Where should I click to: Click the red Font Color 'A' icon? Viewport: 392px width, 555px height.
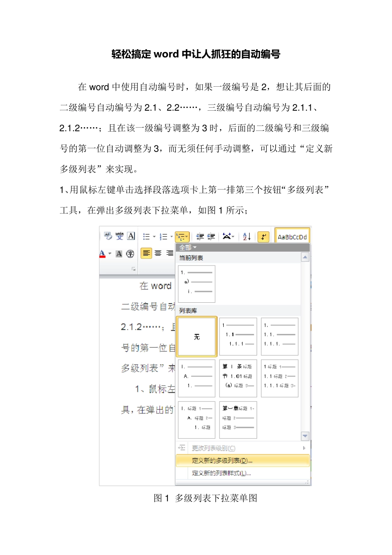point(102,254)
